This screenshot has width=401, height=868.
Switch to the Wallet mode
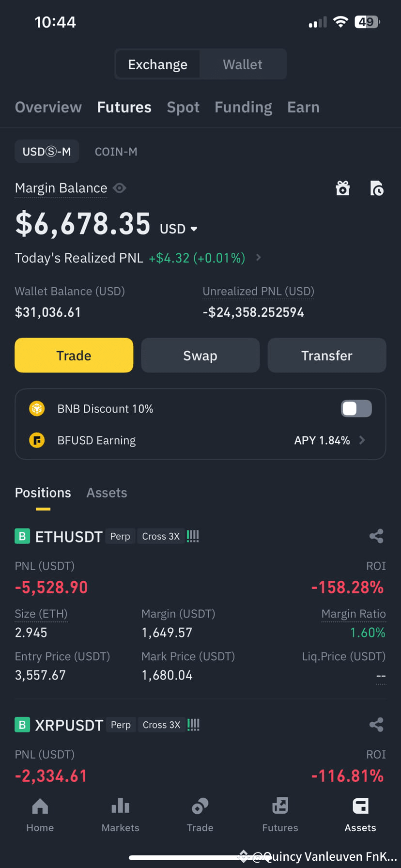pos(242,64)
